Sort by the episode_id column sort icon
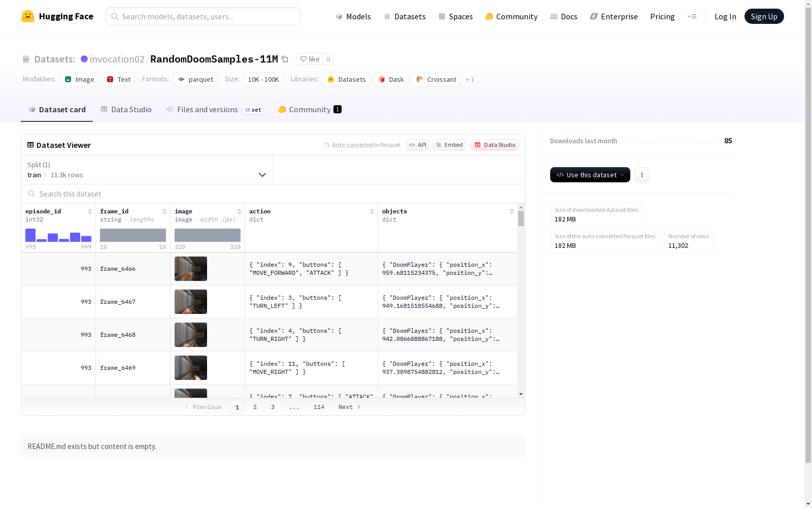Screen dimensions: 812x508 [90, 211]
